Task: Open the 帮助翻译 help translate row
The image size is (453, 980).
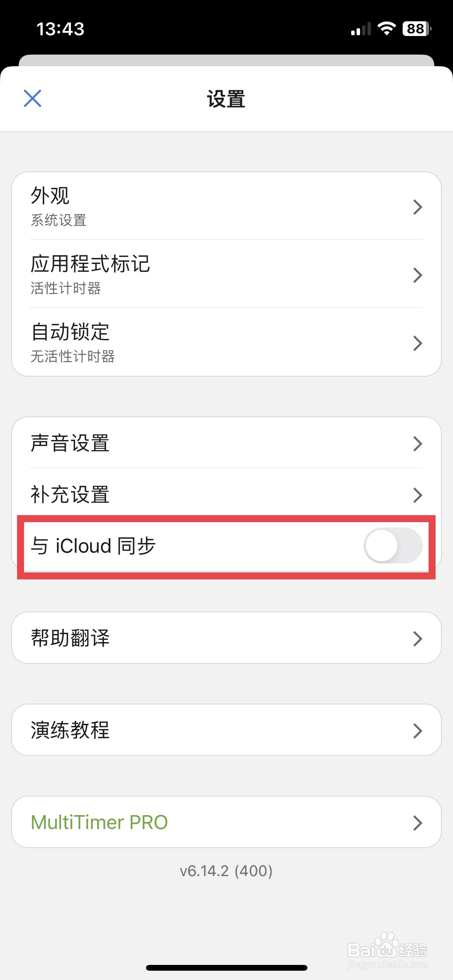Action: pos(226,638)
